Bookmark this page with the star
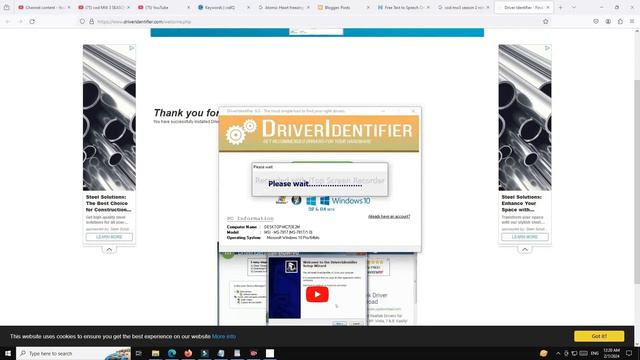Viewport: 640px width, 360px height. tap(546, 21)
